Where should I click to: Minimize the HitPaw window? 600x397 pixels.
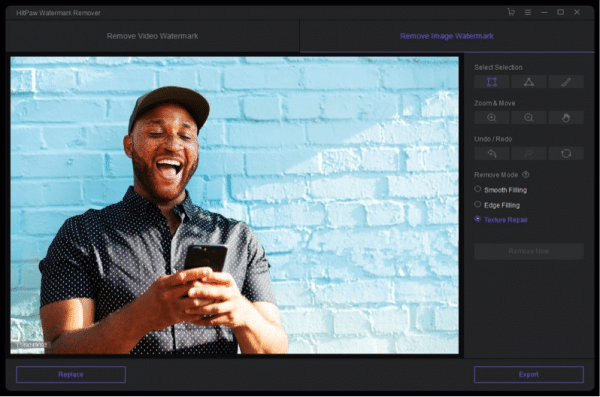(544, 13)
